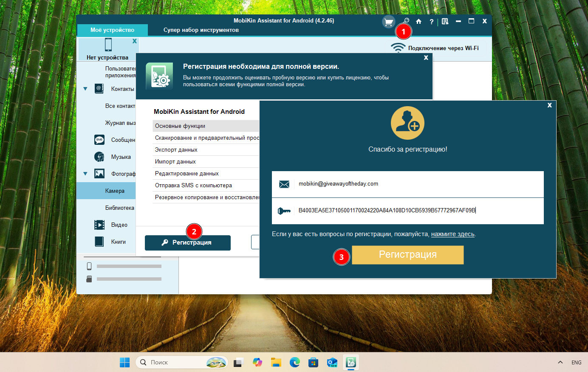The width and height of the screenshot is (588, 372).
Task: Open File Explorer from the taskbar
Action: (x=276, y=362)
